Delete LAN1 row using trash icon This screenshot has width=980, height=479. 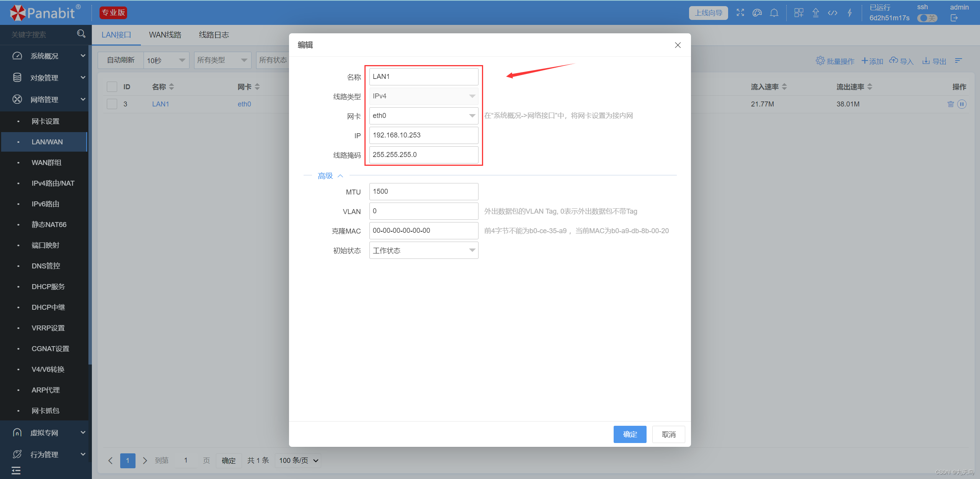951,104
